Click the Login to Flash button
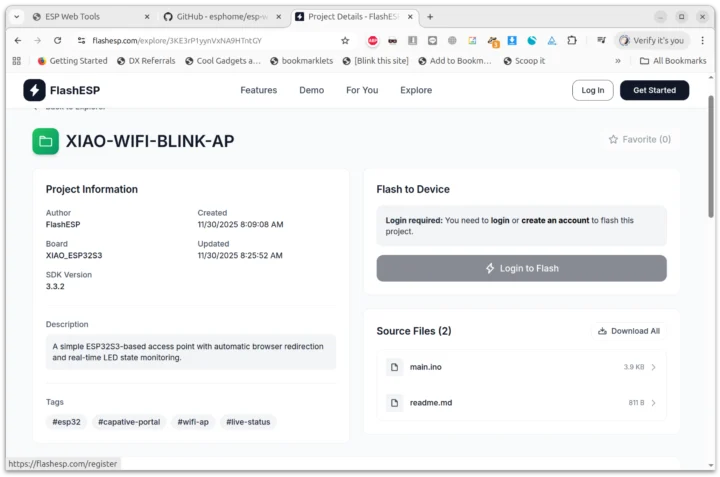The height and width of the screenshot is (477, 720). (521, 268)
